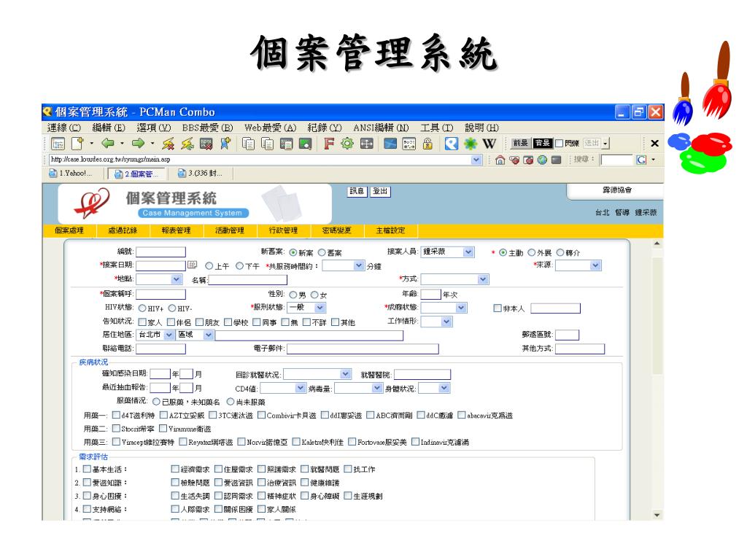Check the 家人 checkbox in 告知狀況
747x560 pixels.
click(142, 322)
